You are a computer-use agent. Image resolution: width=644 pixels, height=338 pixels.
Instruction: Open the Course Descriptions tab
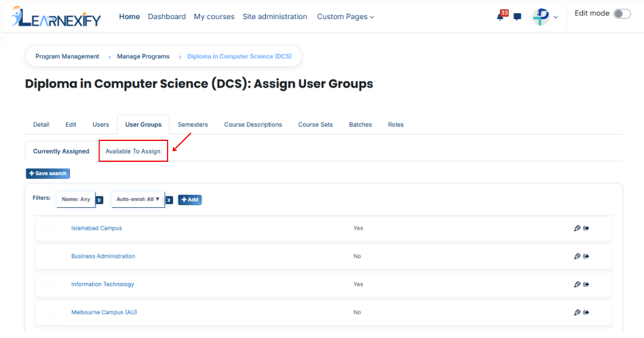coord(253,125)
